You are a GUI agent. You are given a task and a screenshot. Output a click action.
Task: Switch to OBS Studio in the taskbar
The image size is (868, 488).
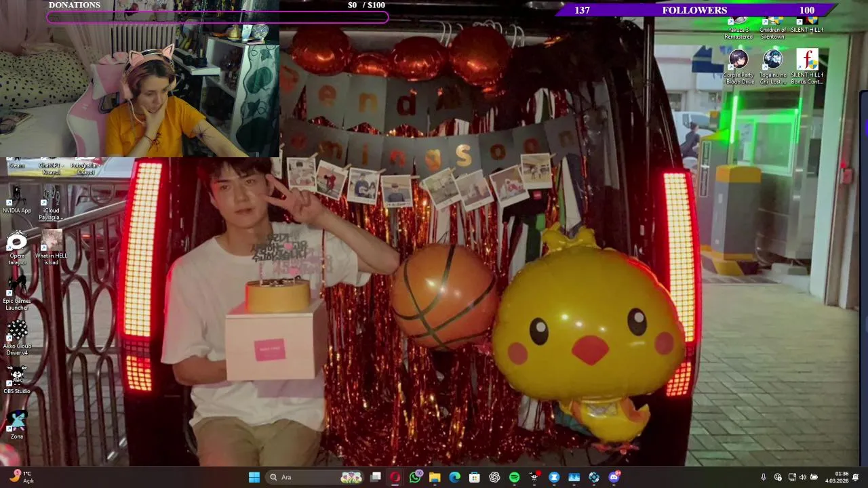[x=534, y=477]
